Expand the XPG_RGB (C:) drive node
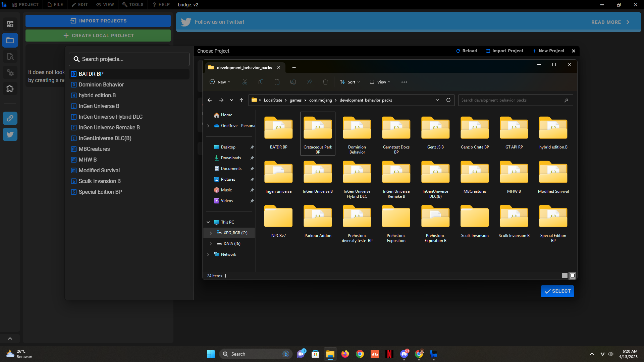This screenshot has width=644, height=362. 211,233
